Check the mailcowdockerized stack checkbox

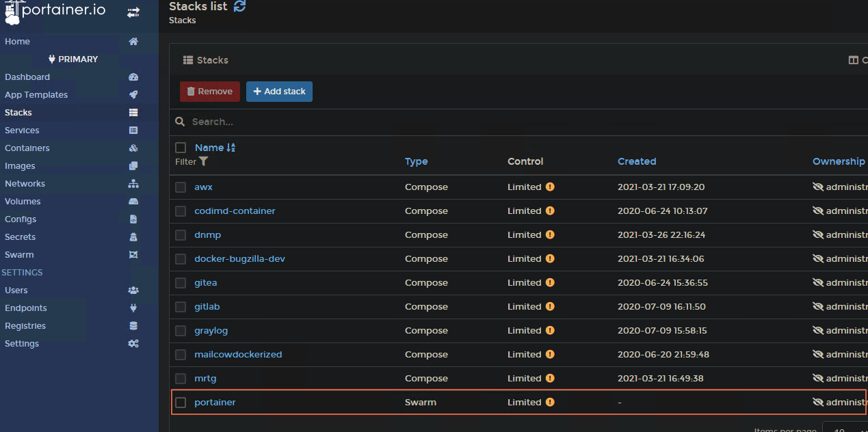(x=181, y=355)
